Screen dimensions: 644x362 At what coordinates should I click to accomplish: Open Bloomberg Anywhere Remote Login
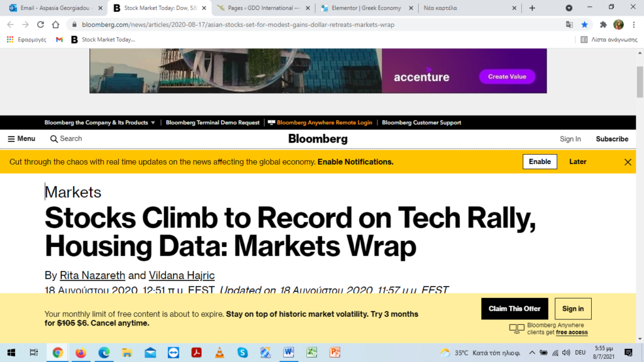(320, 123)
